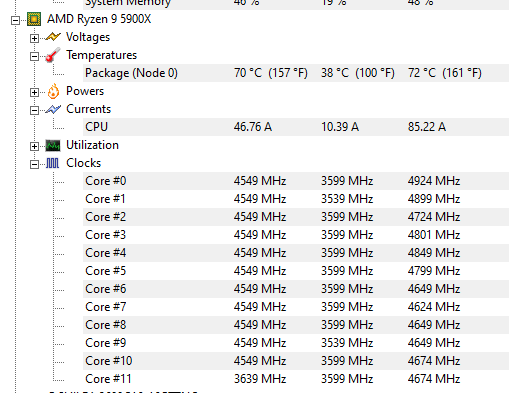
Task: Click the Clocks square wave icon
Action: coord(52,163)
